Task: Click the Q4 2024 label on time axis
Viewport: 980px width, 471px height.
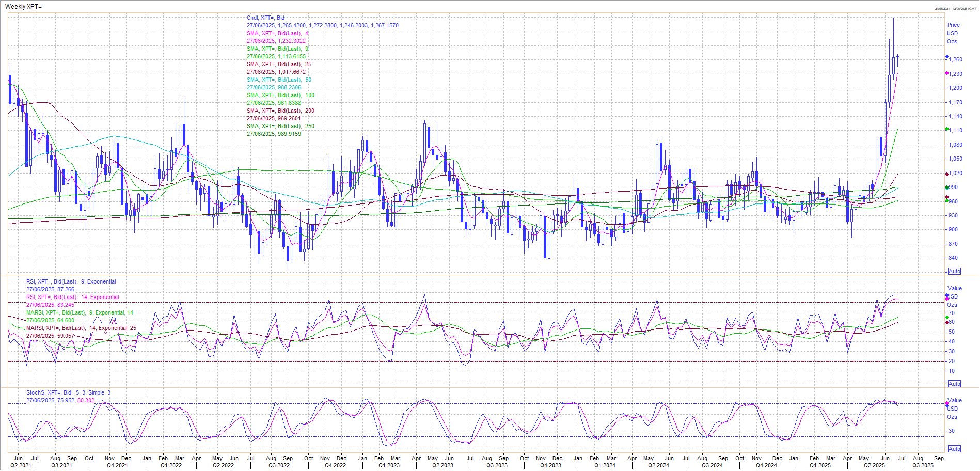Action: coord(767,465)
